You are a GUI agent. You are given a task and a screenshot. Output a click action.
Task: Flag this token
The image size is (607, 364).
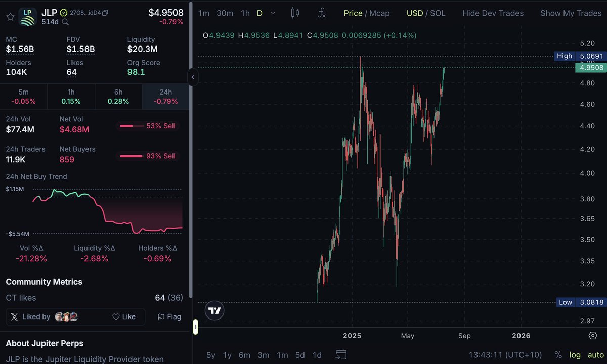coord(169,316)
